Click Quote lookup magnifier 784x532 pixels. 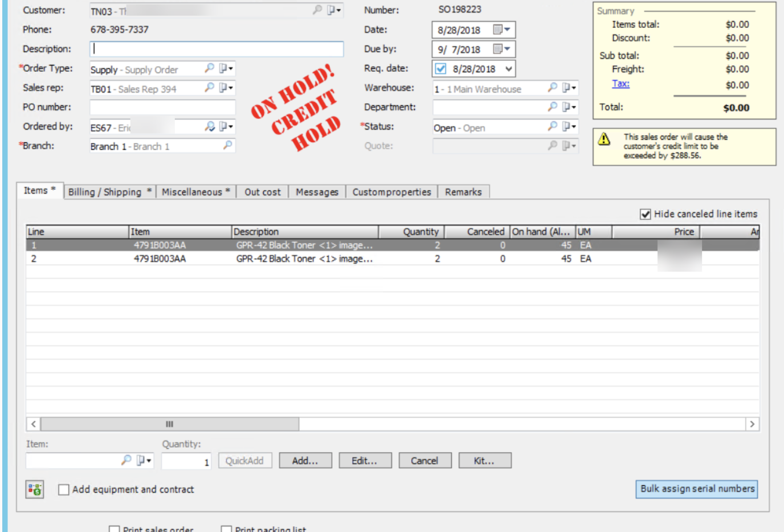click(552, 146)
